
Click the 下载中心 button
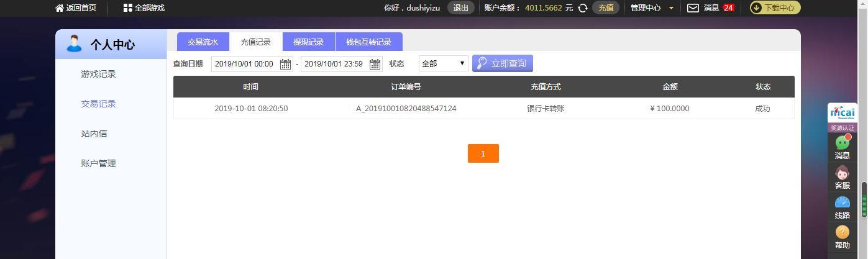[x=775, y=8]
